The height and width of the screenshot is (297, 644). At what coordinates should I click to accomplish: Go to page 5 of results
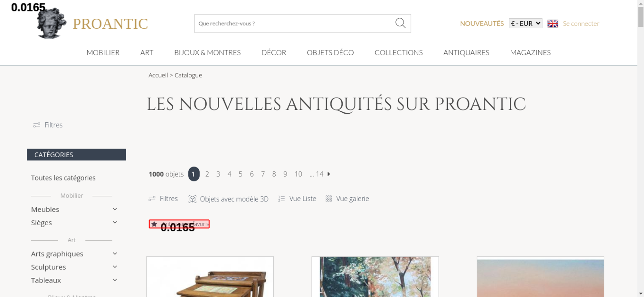tap(241, 174)
